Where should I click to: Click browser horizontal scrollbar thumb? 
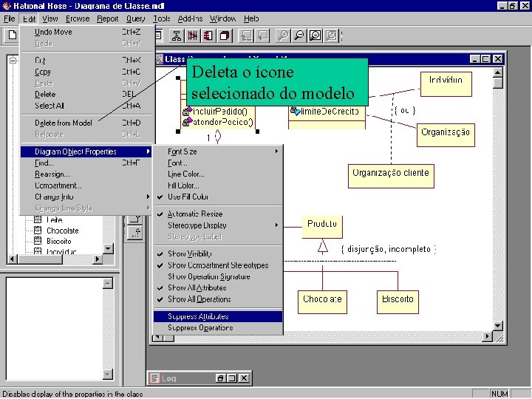point(40,259)
